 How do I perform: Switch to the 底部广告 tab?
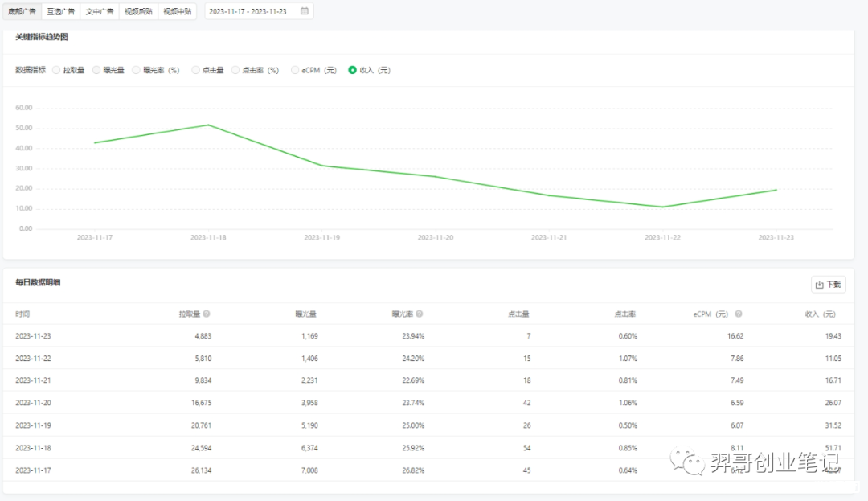tap(23, 11)
